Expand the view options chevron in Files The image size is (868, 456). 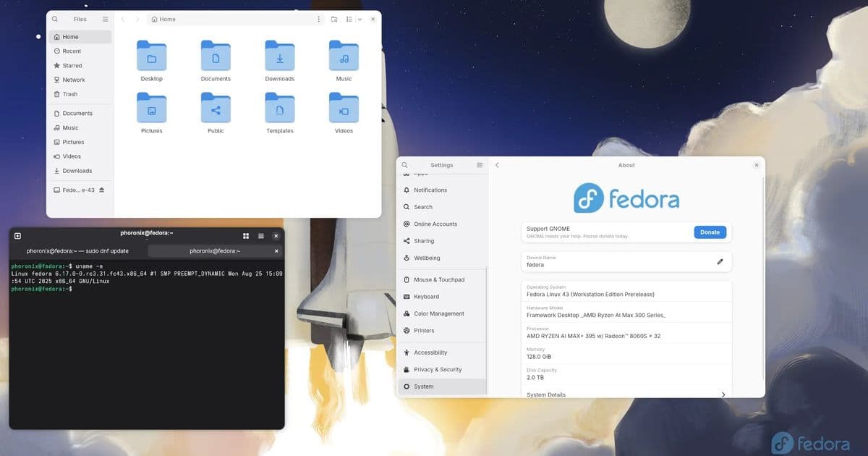click(x=359, y=19)
